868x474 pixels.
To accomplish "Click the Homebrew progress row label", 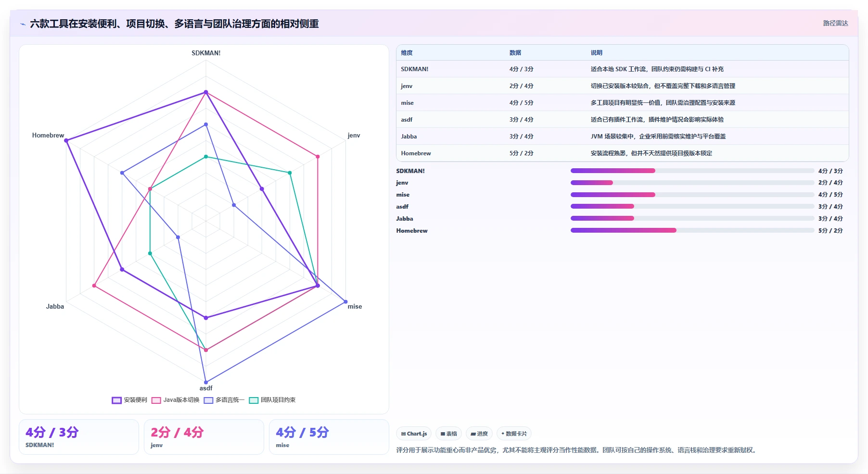I will (x=412, y=231).
